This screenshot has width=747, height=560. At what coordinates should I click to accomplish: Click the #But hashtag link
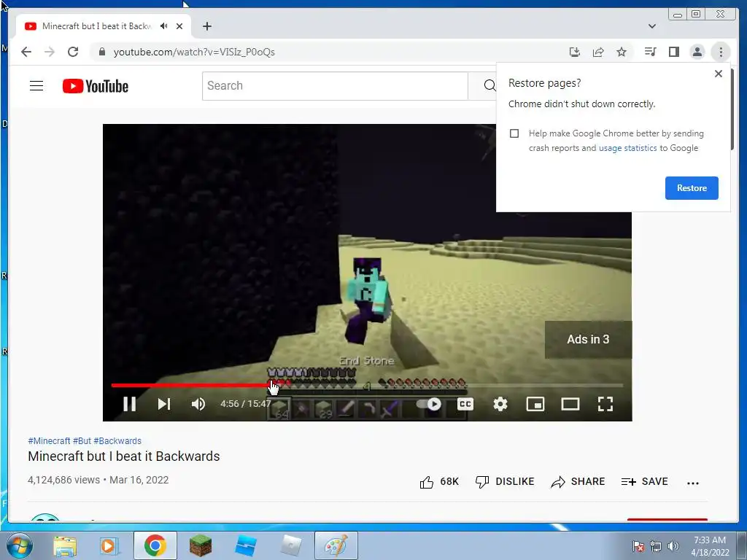coord(82,441)
